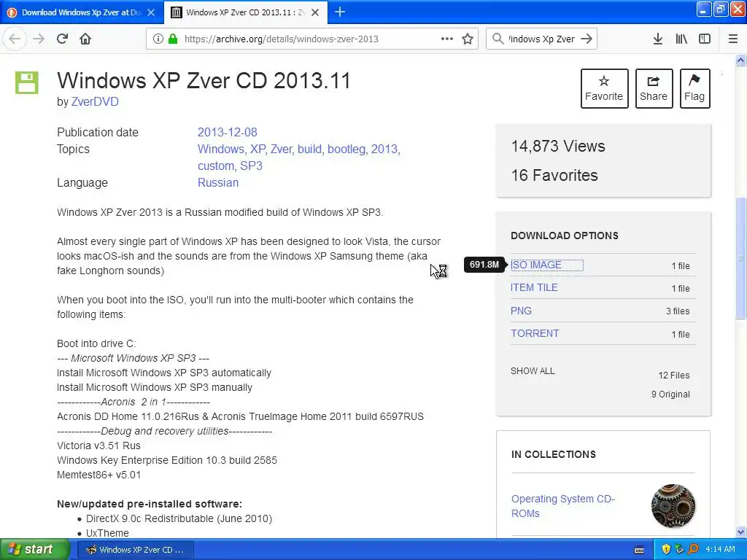This screenshot has width=747, height=560.
Task: Click the taskbar clock showing 4:14 AM
Action: click(720, 550)
